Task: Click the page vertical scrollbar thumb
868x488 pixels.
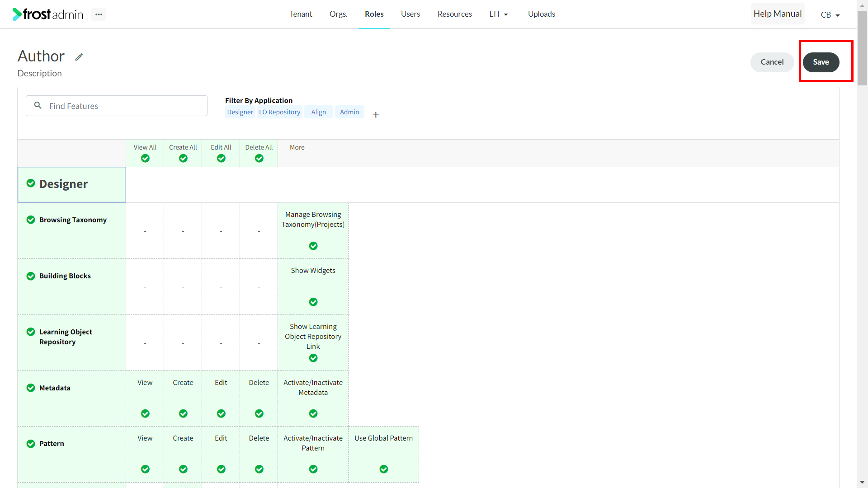Action: [x=863, y=48]
